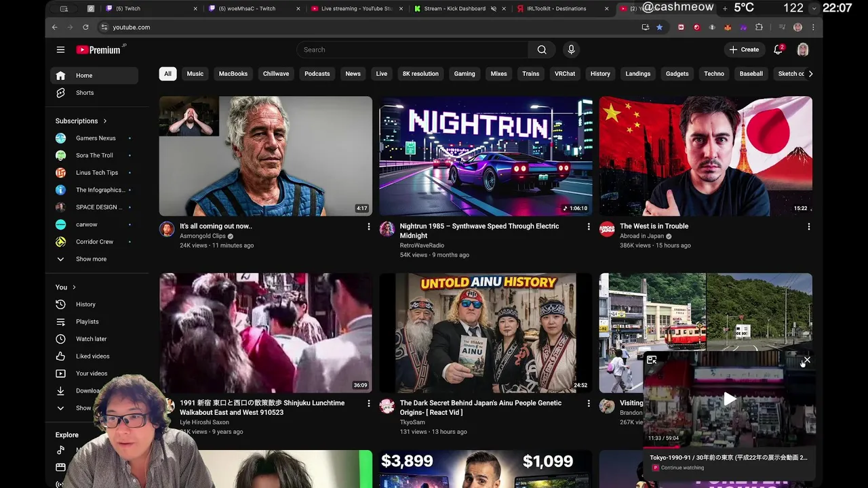Click the Create button
Screen dimensions: 868x488
[744, 49]
